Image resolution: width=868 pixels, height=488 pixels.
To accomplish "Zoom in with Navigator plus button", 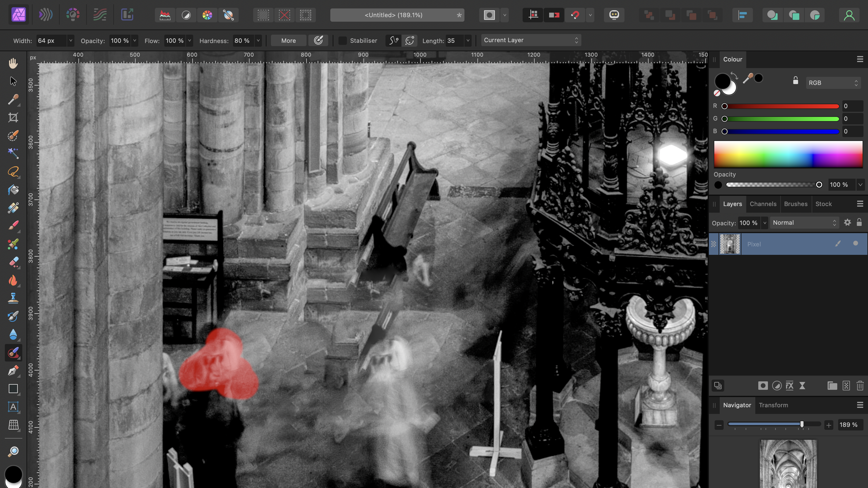I will [829, 425].
